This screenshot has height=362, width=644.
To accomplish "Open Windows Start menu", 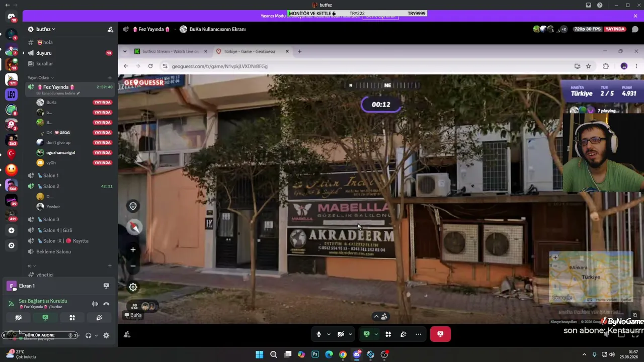I will point(259,354).
